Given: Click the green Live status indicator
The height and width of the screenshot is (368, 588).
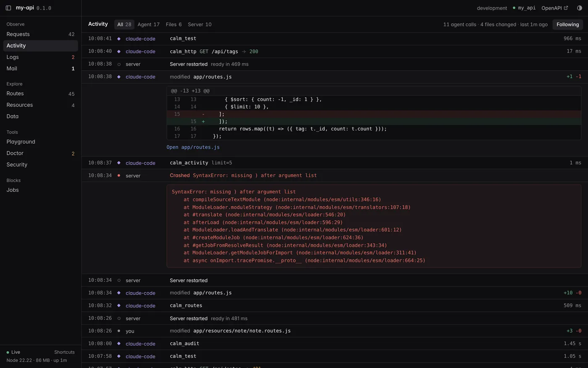Looking at the screenshot, I should coord(13,352).
